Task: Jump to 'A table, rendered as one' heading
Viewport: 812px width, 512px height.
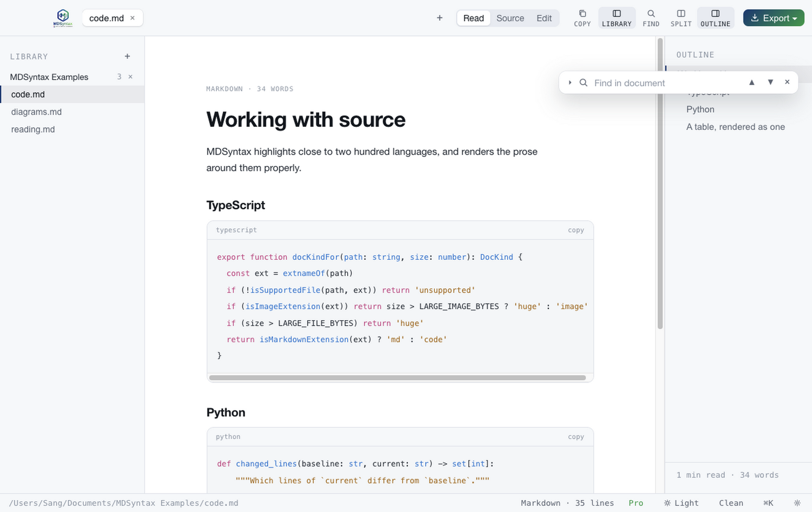Action: click(x=735, y=127)
